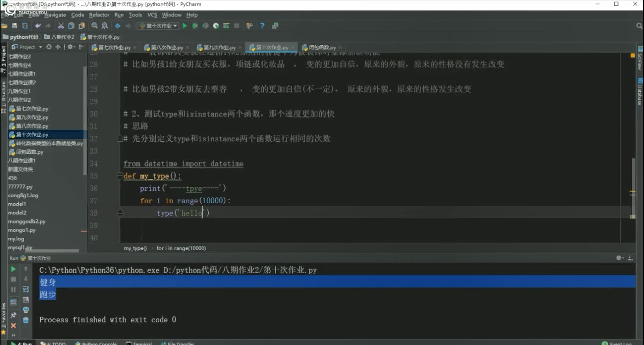Screen dimensions: 644x345
Task: Collapse the def my_type() fold marker
Action: tap(120, 176)
